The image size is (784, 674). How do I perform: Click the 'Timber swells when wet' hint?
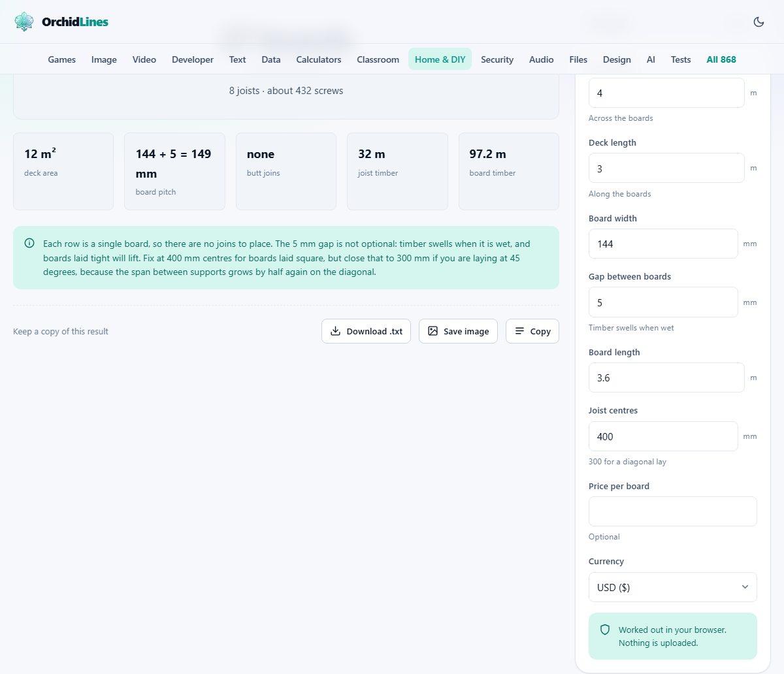tap(631, 328)
